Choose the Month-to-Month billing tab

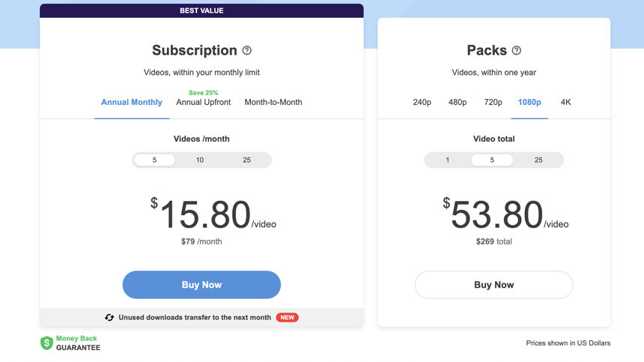click(273, 103)
